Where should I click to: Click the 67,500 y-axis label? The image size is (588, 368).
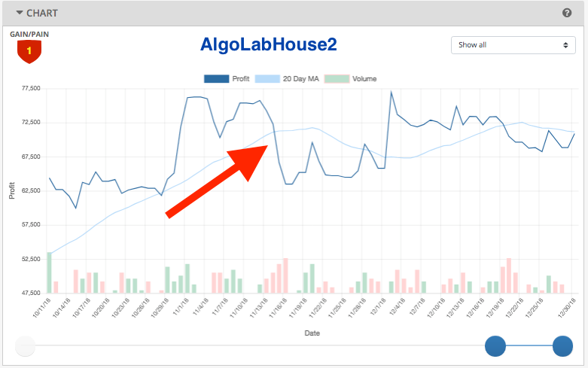31,157
